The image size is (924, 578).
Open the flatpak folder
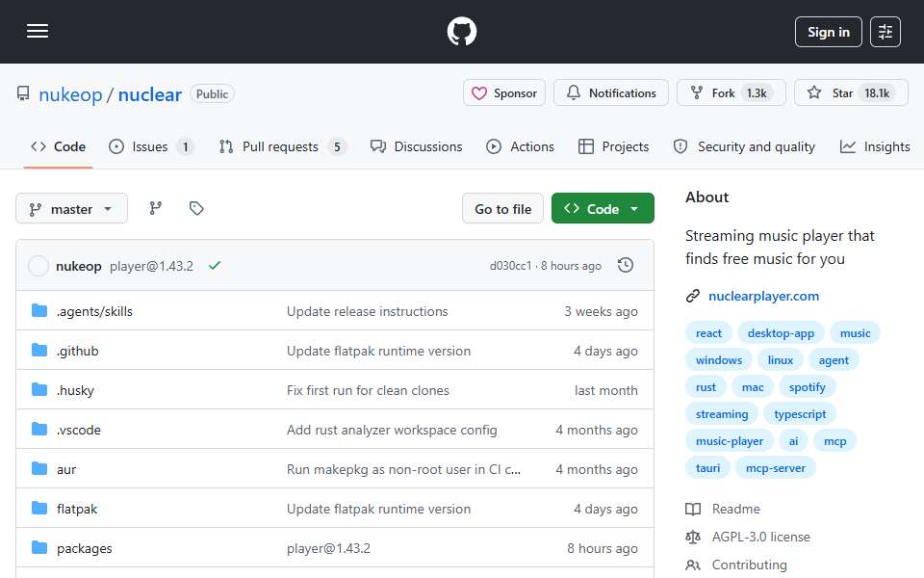77,509
